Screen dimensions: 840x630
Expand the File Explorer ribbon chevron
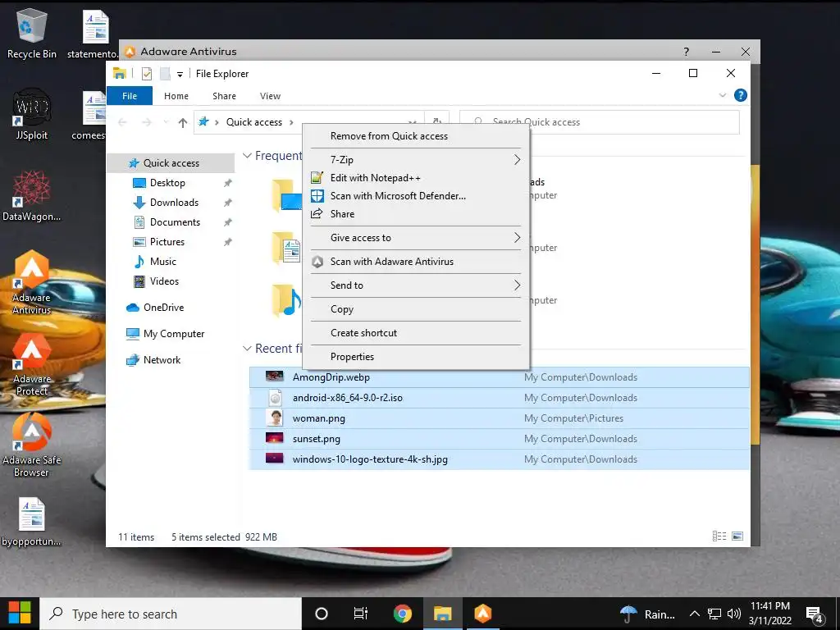(x=723, y=95)
